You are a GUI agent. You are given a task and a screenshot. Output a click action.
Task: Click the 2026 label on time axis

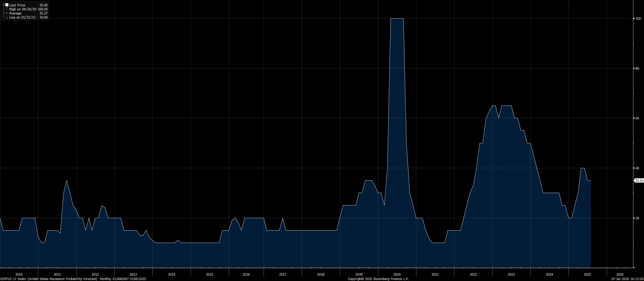(620, 274)
